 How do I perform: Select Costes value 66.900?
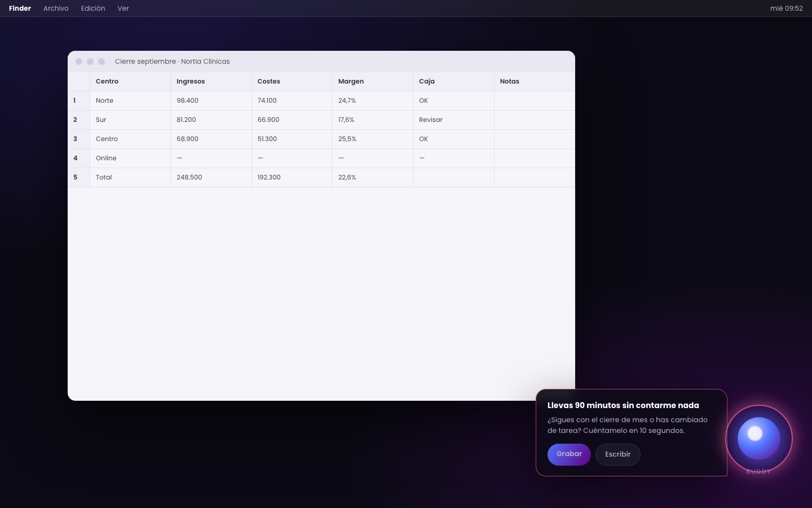[x=292, y=120]
